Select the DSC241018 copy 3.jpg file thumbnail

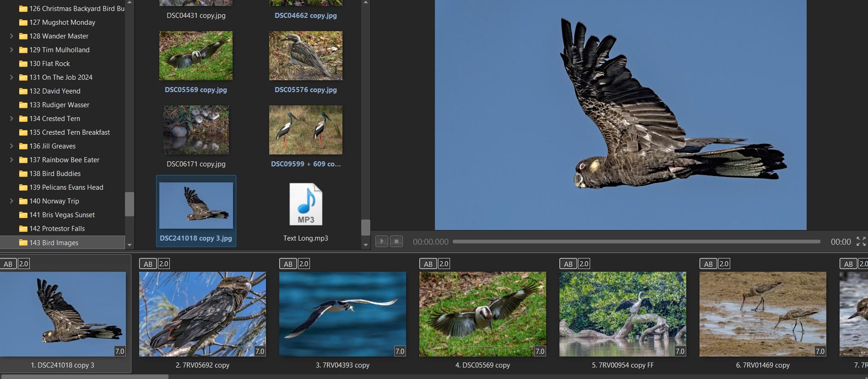click(196, 205)
